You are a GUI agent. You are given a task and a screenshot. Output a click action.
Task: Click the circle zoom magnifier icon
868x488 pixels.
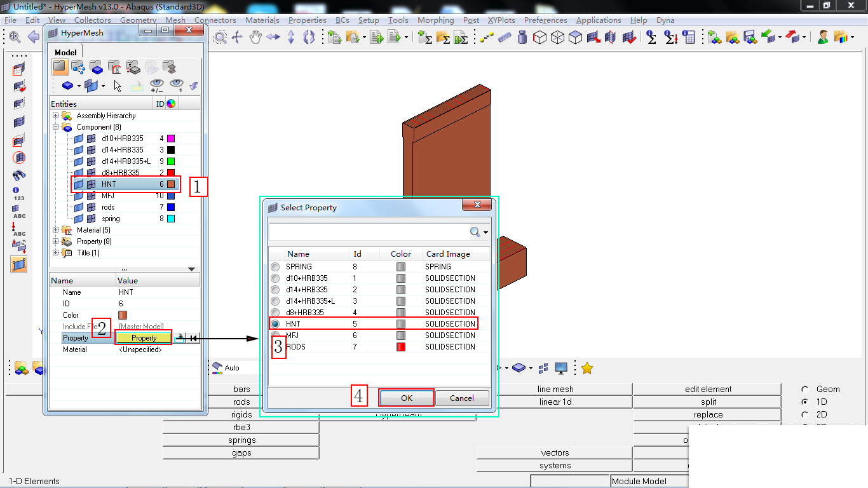(220, 37)
